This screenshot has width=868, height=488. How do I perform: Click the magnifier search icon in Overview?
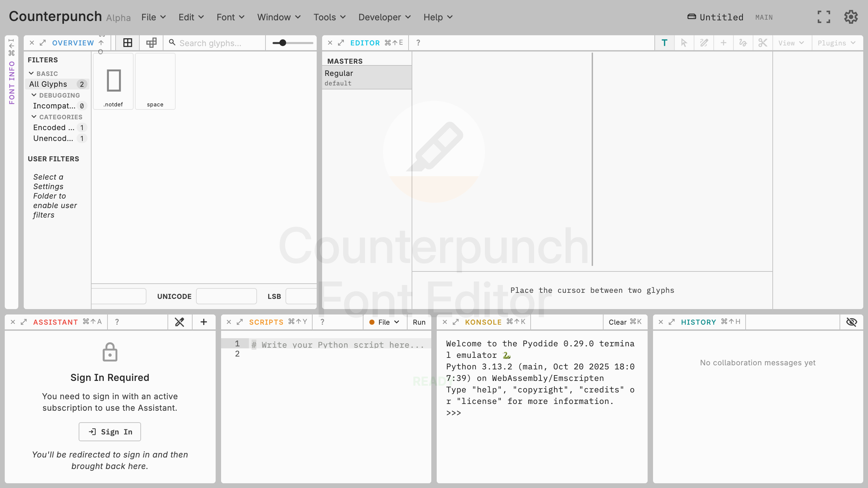pyautogui.click(x=172, y=42)
